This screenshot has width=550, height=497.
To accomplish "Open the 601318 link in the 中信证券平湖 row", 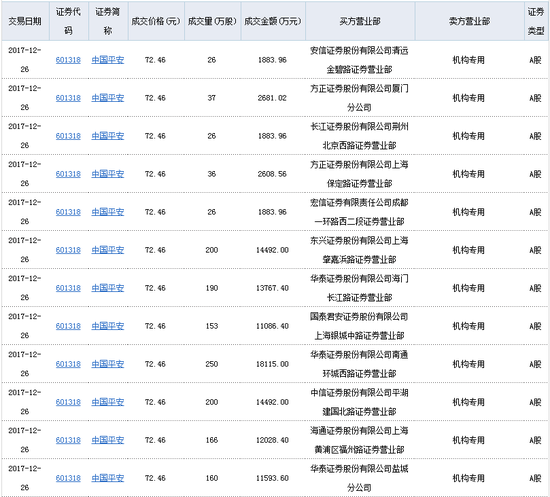I will (68, 402).
